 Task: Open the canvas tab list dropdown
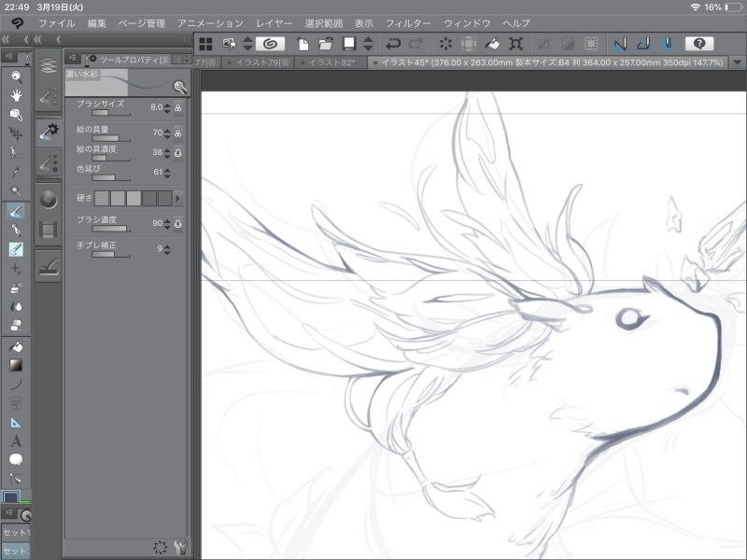[737, 63]
